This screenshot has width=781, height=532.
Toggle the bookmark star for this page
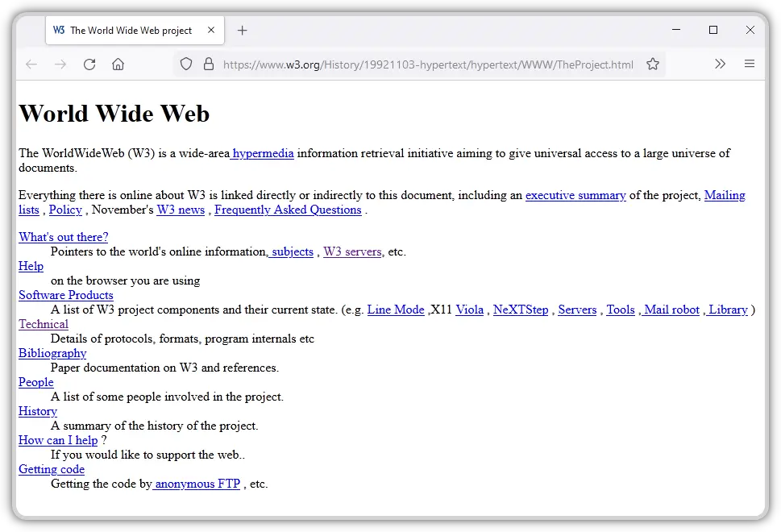click(x=653, y=64)
